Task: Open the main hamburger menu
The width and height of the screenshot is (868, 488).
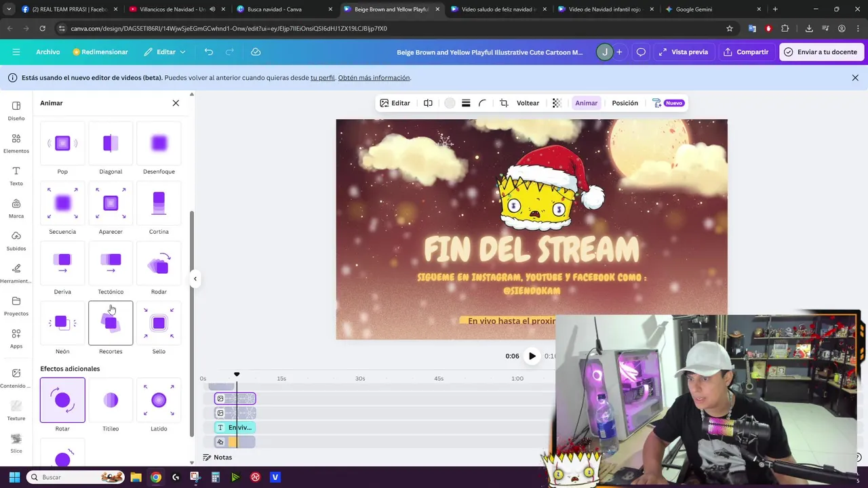Action: click(x=16, y=52)
